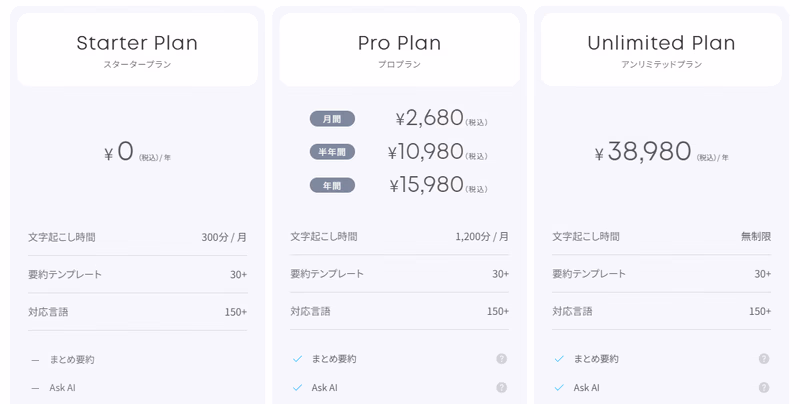
Task: Click help icon beside Pro Plan Ask AI
Action: [x=502, y=388]
